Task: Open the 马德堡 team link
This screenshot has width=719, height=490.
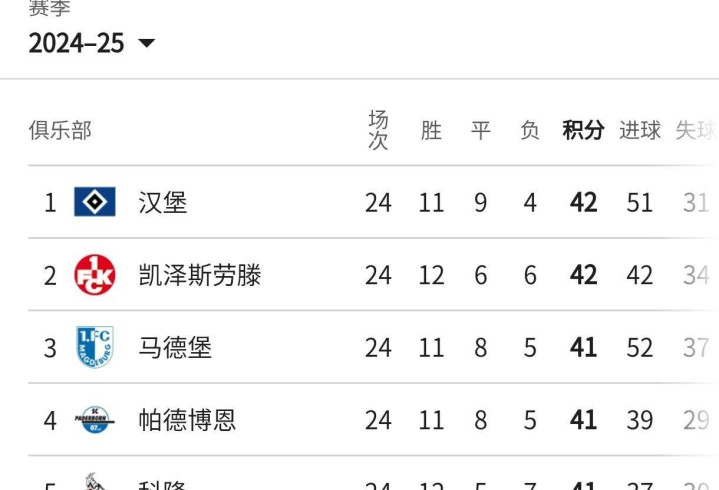Action: [175, 347]
